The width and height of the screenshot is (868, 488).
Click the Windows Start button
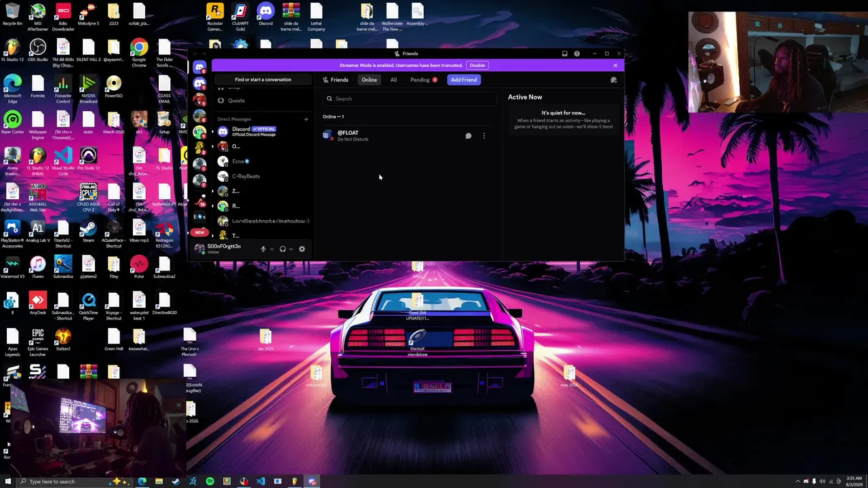pos(8,481)
